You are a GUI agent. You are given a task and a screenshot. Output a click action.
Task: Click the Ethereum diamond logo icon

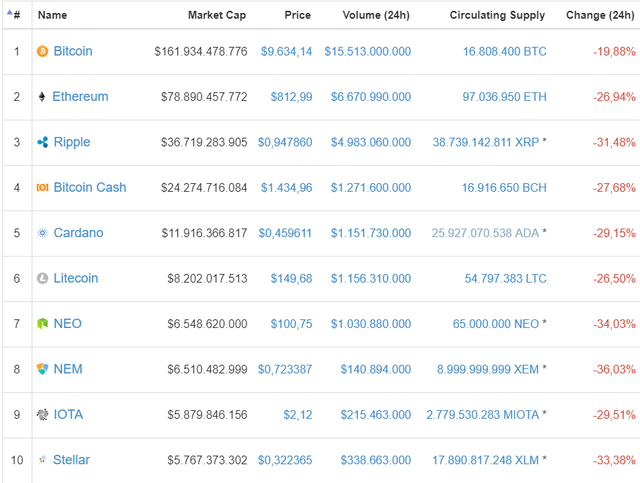coord(42,97)
